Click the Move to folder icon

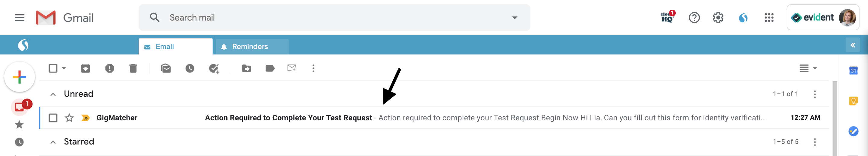(246, 69)
